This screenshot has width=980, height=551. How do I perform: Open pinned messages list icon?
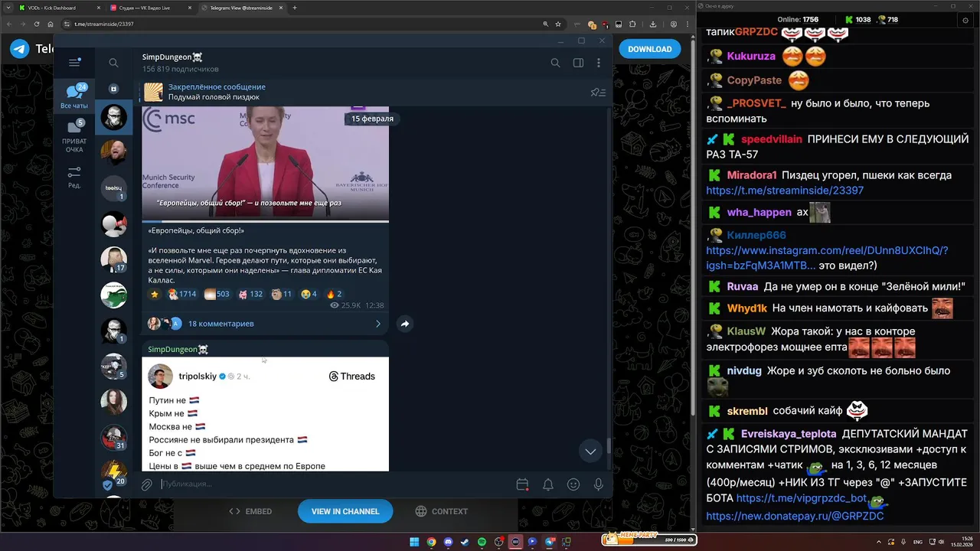pyautogui.click(x=598, y=93)
